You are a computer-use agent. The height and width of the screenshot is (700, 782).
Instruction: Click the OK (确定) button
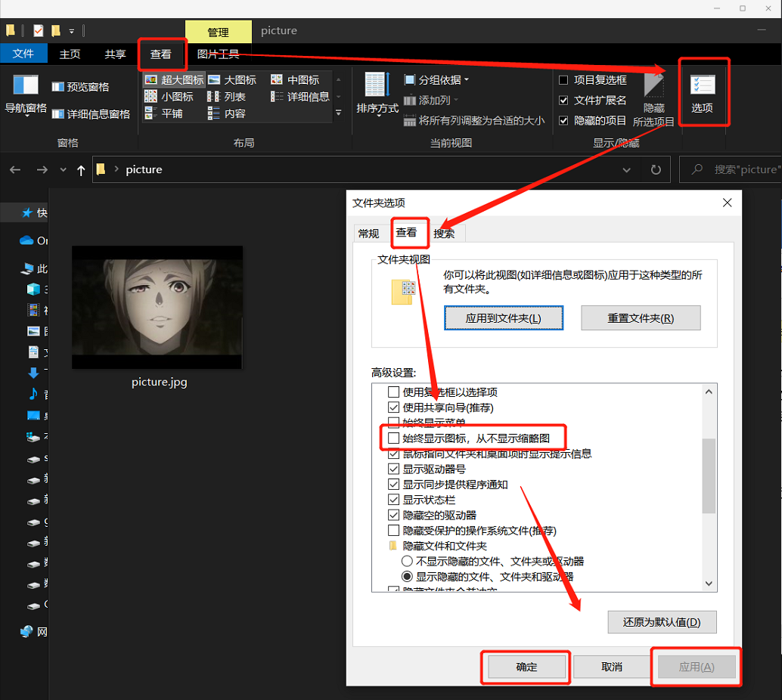pyautogui.click(x=526, y=667)
